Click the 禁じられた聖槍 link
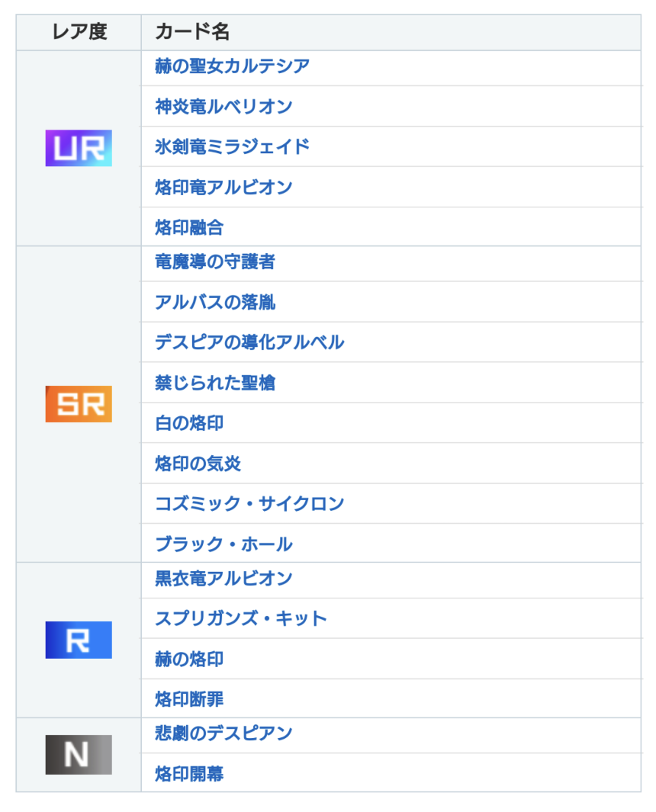Viewport: 656px width, 812px height. (x=215, y=383)
